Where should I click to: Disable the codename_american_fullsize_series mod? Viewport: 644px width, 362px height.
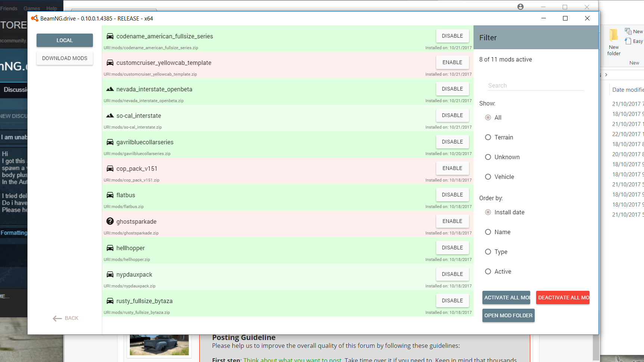coord(452,36)
